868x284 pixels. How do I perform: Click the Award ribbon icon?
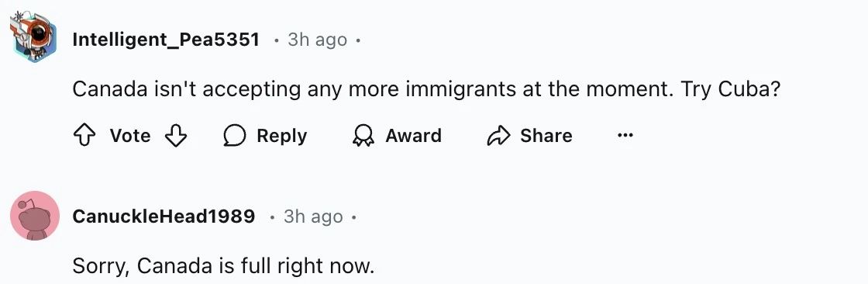tap(363, 136)
